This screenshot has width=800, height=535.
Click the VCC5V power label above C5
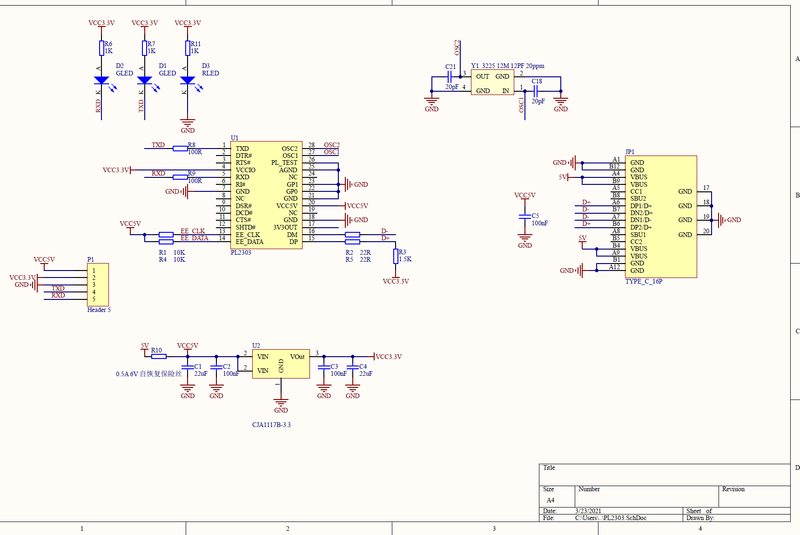click(525, 195)
